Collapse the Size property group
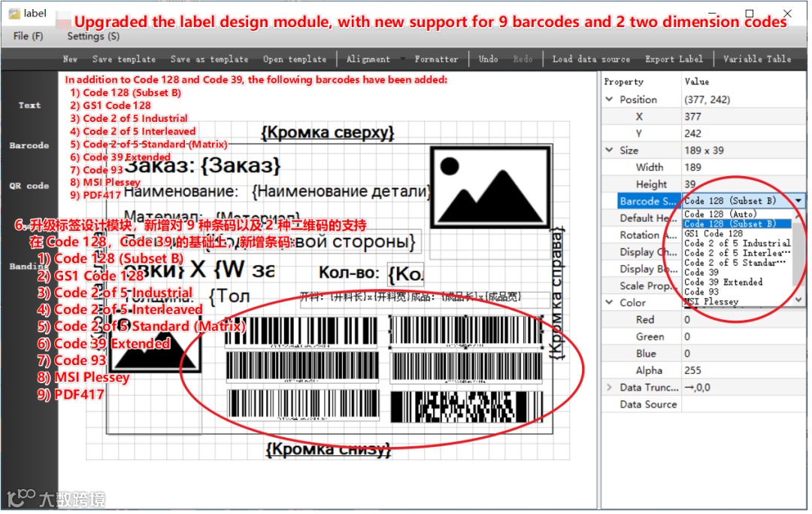 (x=610, y=151)
